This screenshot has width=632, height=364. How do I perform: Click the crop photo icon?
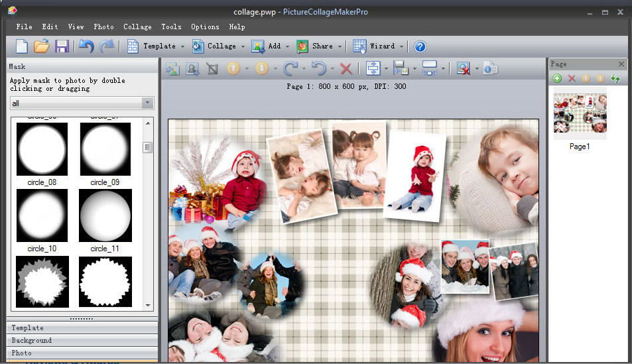coord(212,68)
